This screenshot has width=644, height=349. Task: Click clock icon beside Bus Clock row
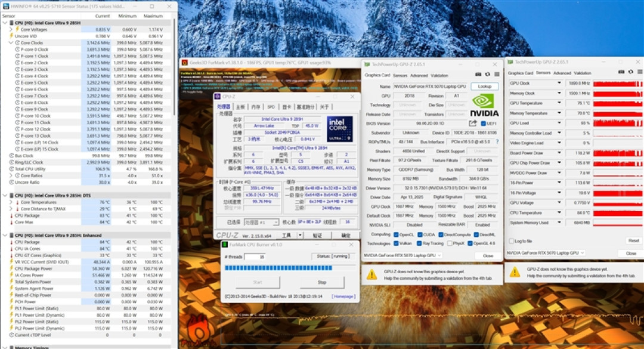tap(11, 156)
